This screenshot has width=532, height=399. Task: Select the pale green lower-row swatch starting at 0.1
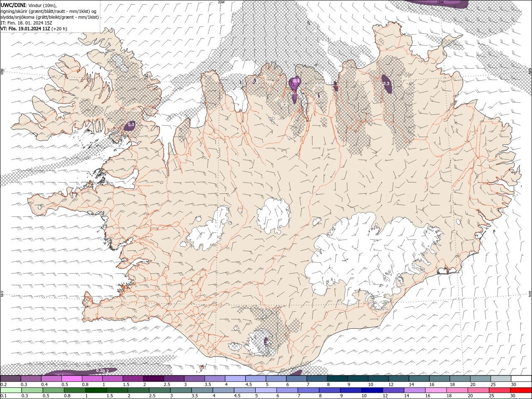pos(11,390)
